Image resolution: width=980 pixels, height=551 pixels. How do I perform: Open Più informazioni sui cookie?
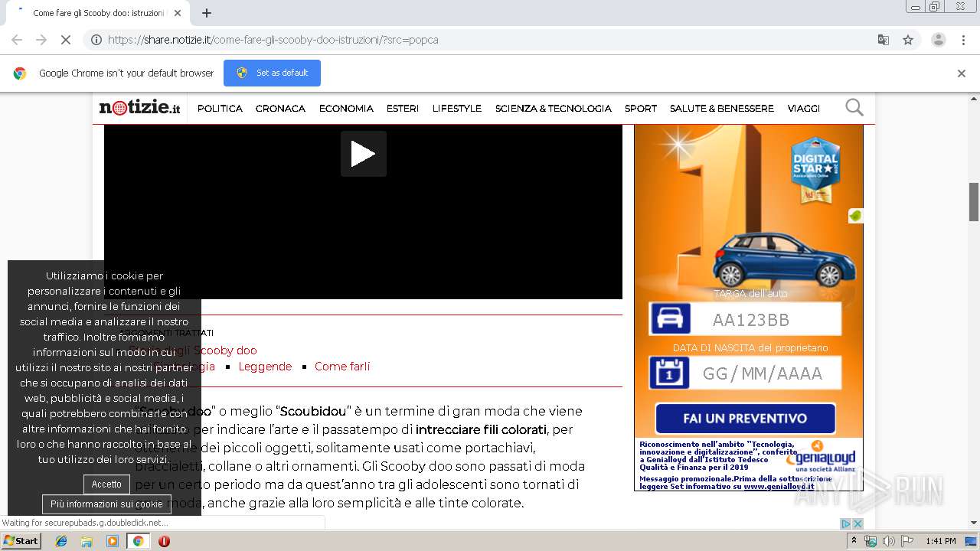click(x=106, y=504)
